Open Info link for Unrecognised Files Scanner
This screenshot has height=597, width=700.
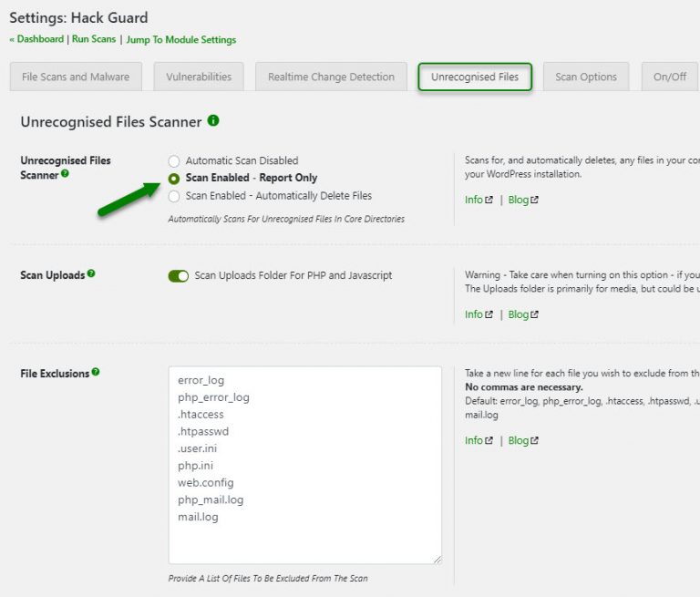pos(479,200)
